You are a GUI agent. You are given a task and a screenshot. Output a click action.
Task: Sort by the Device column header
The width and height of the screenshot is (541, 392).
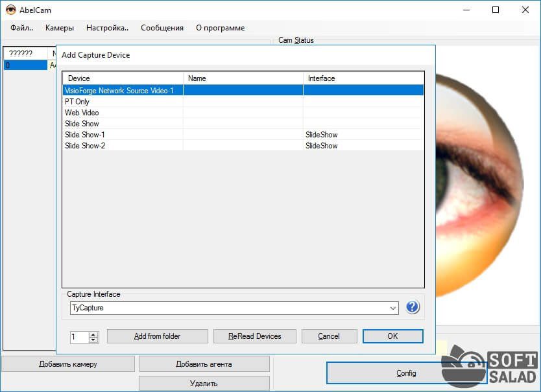point(123,78)
